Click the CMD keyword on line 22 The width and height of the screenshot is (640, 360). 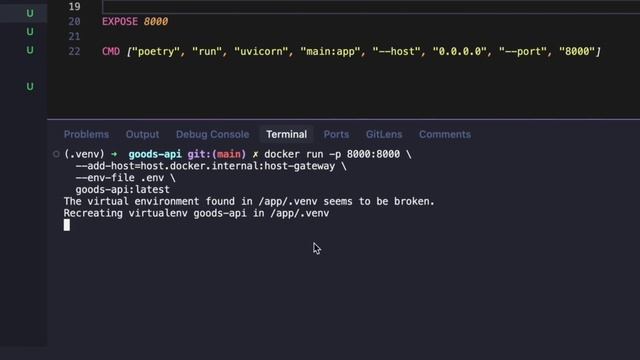click(x=111, y=51)
